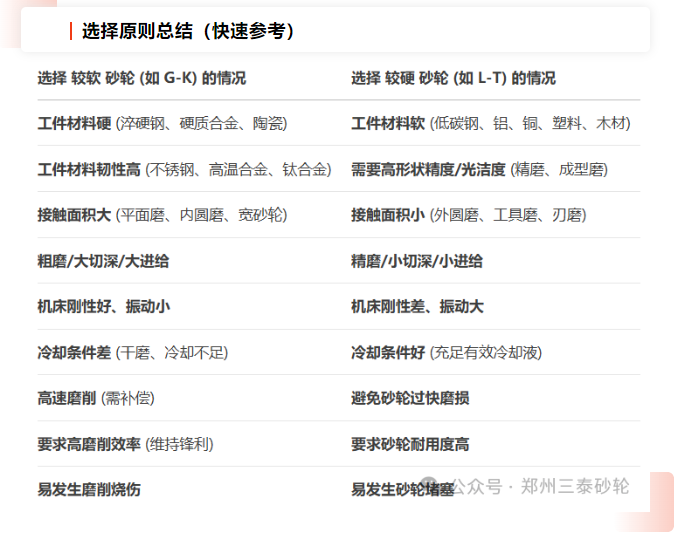Screen dimensions: 685x538
Task: Click the cell 接触面积大 (平面磨、内圆磨)
Action: click(x=162, y=215)
